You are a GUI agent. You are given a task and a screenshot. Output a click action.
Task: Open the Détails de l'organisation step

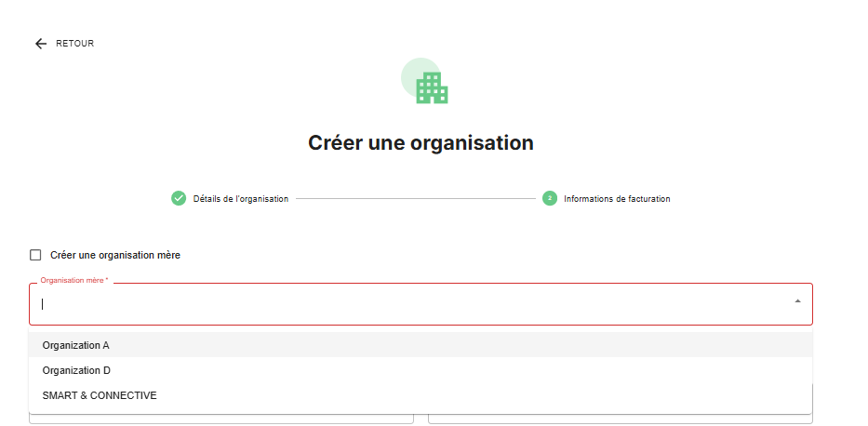click(x=240, y=199)
